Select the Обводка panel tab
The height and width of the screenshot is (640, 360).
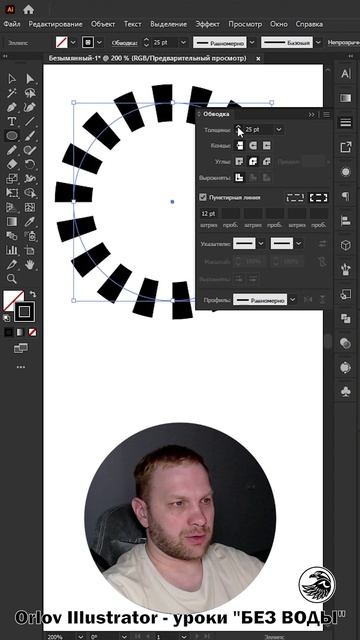pyautogui.click(x=216, y=114)
